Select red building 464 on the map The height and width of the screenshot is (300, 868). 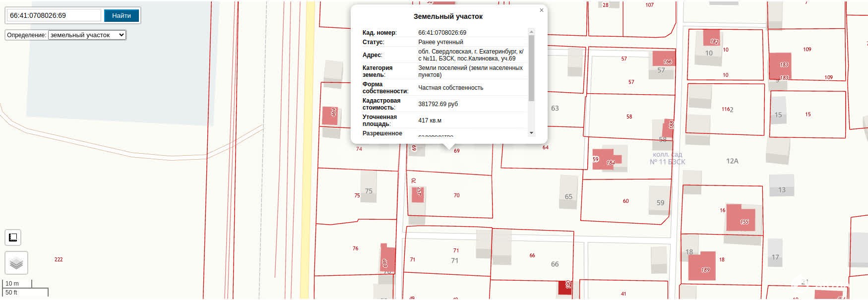click(330, 116)
